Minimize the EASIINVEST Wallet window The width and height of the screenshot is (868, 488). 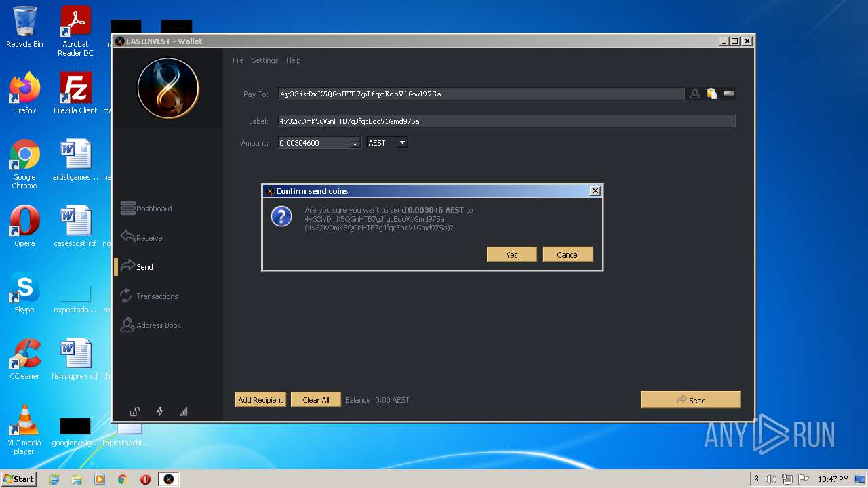click(724, 41)
